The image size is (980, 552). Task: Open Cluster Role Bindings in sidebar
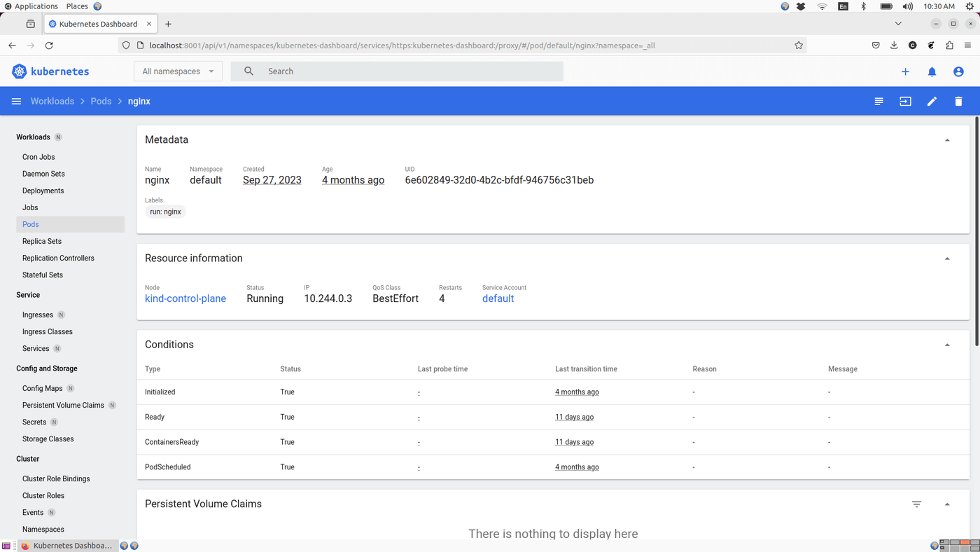56,478
